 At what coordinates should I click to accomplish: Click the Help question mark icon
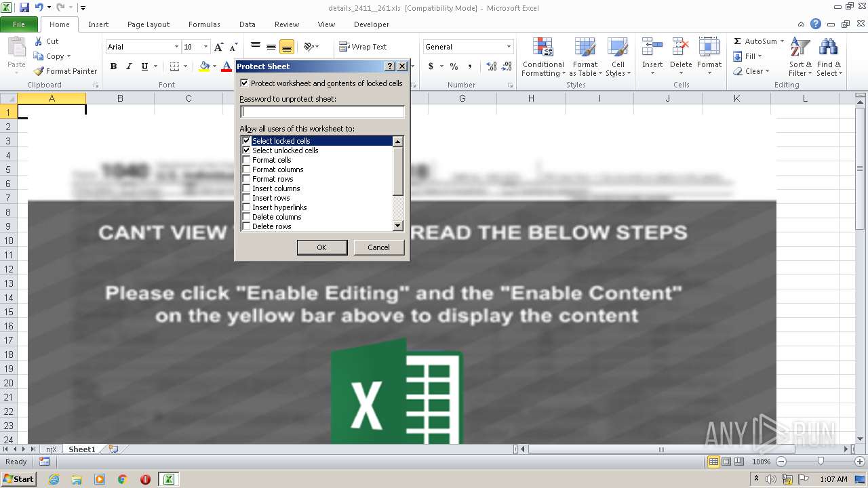point(816,24)
